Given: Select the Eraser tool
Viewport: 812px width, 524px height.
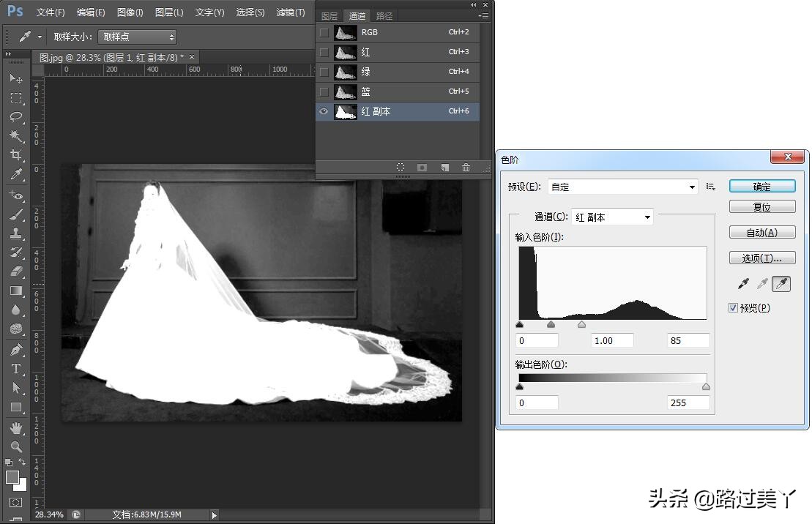Looking at the screenshot, I should tap(16, 272).
